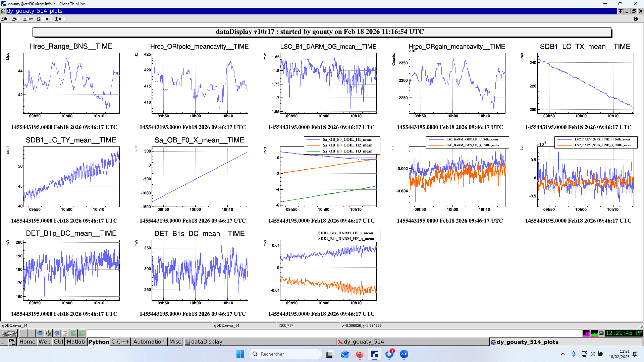The width and height of the screenshot is (644, 362).
Task: Expand the hidden system tray icons chevron
Action: coord(563,354)
